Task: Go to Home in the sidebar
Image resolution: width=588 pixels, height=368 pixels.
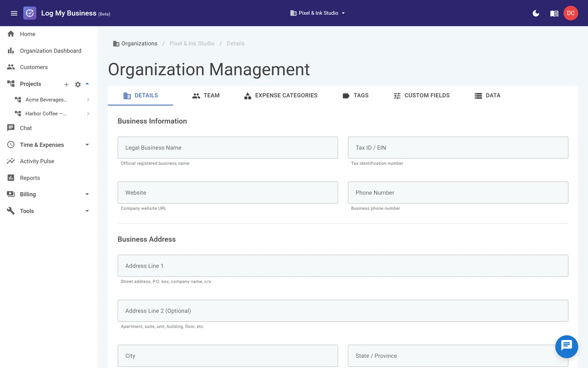Action: (49, 34)
